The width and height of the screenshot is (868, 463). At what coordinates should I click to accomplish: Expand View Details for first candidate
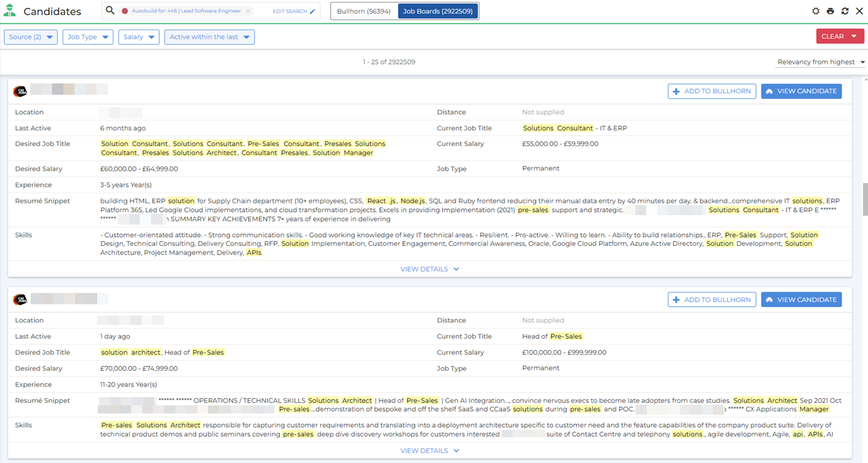pos(429,269)
